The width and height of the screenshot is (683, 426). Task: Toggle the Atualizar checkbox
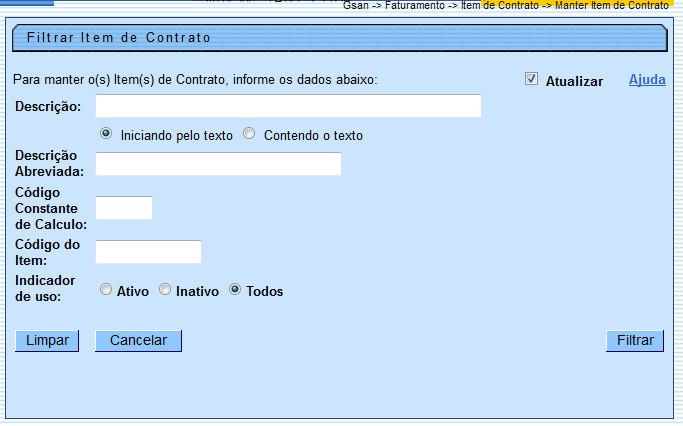(532, 80)
